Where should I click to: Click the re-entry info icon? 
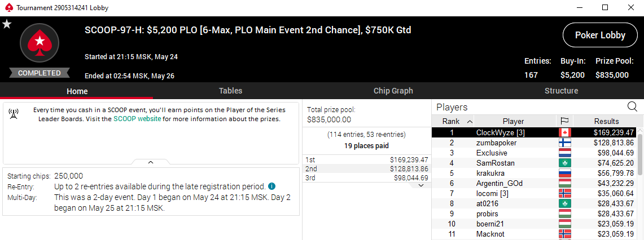point(271,186)
